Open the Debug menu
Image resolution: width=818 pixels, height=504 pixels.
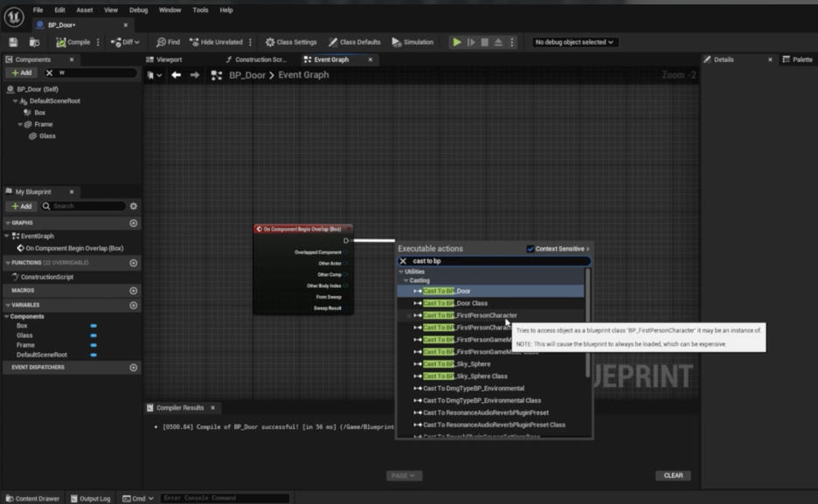[138, 10]
